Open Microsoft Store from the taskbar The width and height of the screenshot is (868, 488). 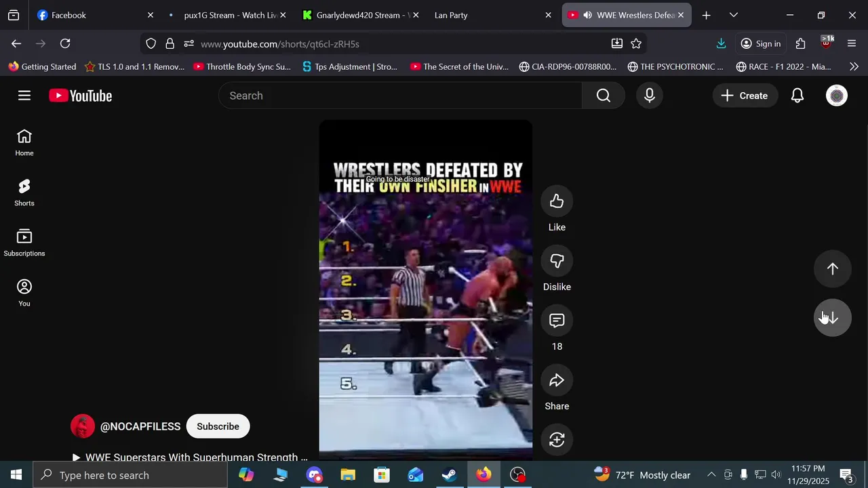pyautogui.click(x=382, y=475)
